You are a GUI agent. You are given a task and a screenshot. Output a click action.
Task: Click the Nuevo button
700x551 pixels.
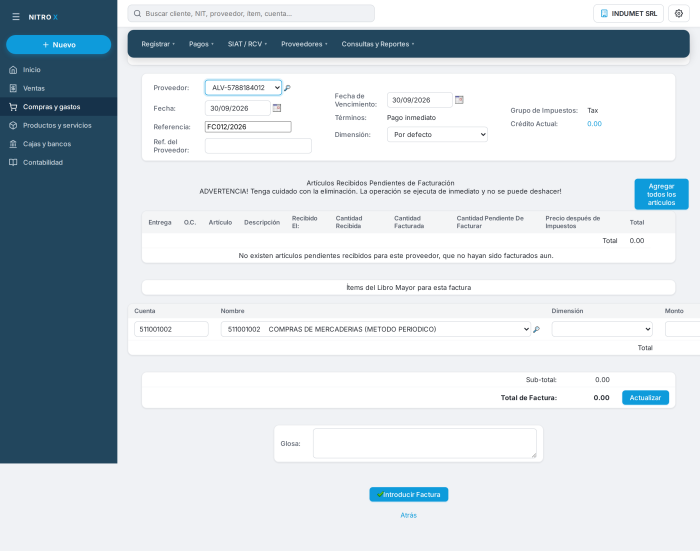(x=58, y=45)
